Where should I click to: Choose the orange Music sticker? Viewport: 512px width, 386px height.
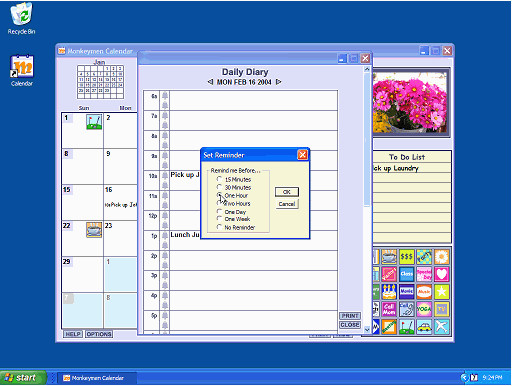(x=424, y=292)
